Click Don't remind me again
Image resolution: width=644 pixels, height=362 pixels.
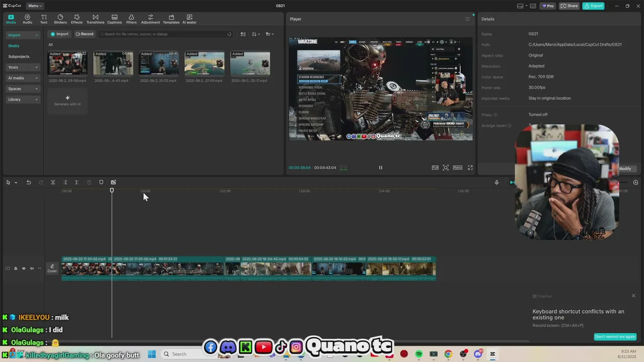pos(615,337)
